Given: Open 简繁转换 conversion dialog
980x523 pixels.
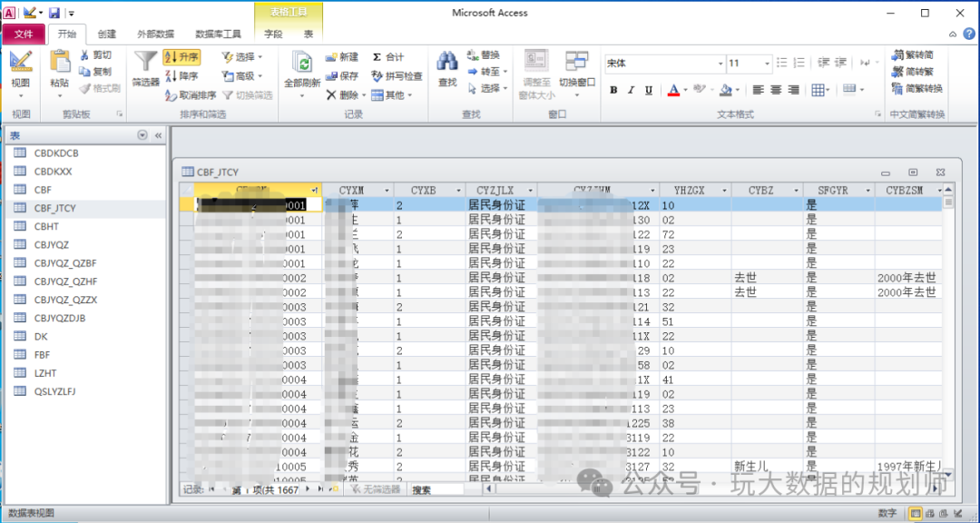Looking at the screenshot, I should 917,88.
